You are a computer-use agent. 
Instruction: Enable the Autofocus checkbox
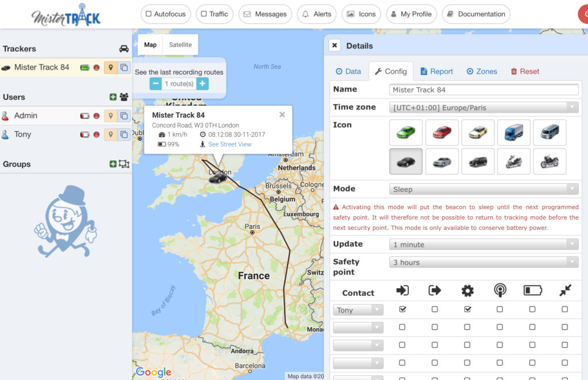tap(149, 14)
